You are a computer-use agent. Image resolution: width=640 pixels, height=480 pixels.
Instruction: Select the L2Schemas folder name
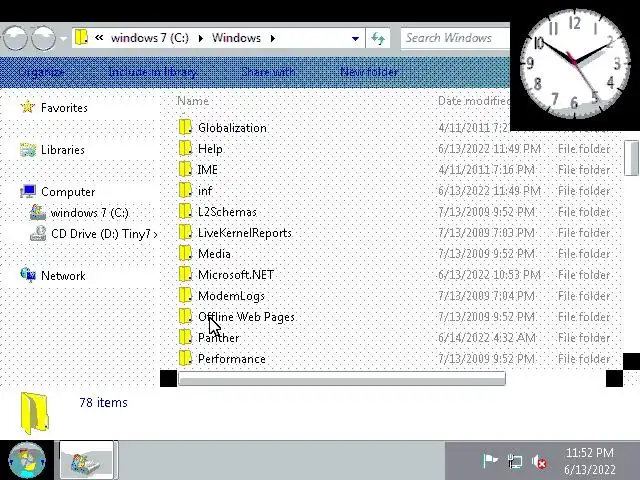coord(227,212)
